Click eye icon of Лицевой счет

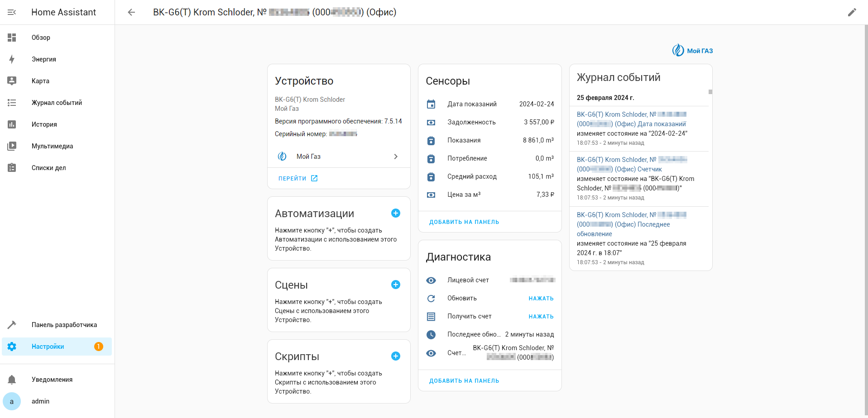pyautogui.click(x=431, y=280)
